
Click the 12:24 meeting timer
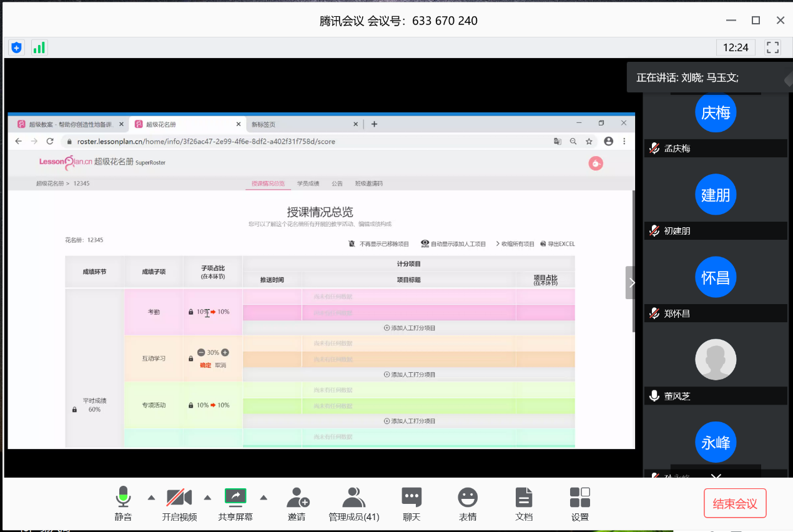[736, 47]
